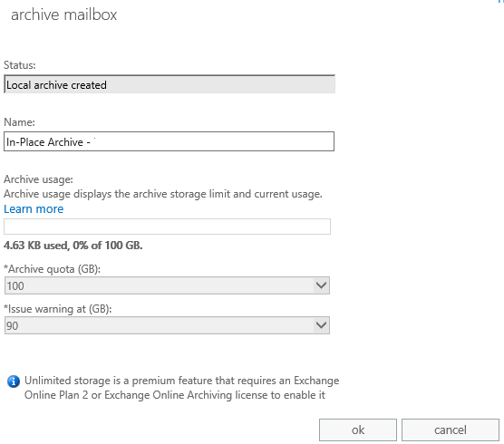This screenshot has height=444, width=504.
Task: Select the Archive quota value 100 box
Action: pyautogui.click(x=167, y=285)
